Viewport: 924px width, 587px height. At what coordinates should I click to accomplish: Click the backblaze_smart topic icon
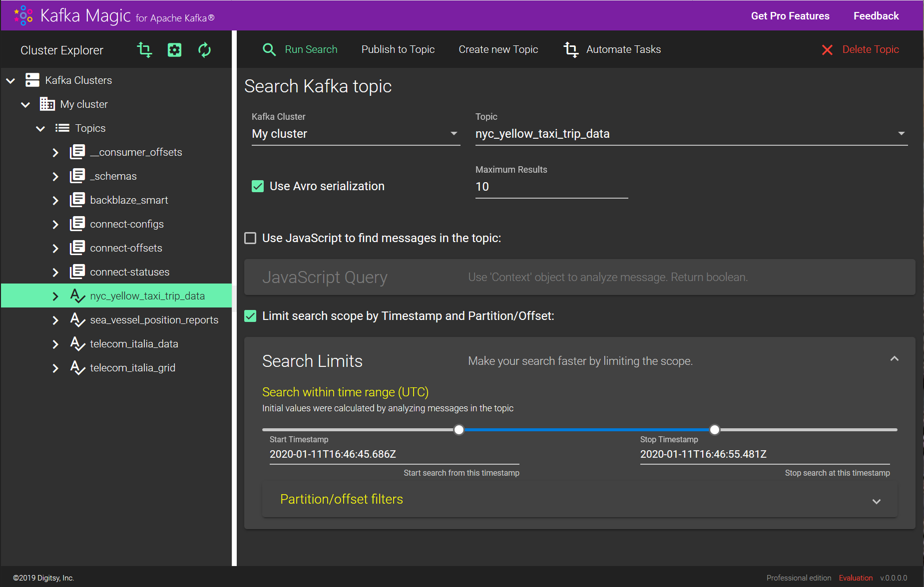(77, 200)
